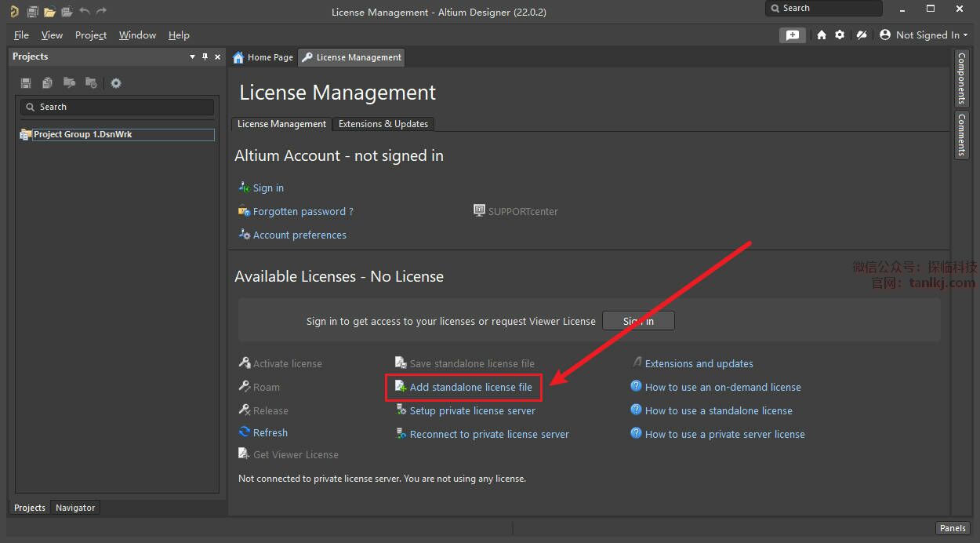The width and height of the screenshot is (980, 543).
Task: Open the Components side panel tab
Action: 961,78
